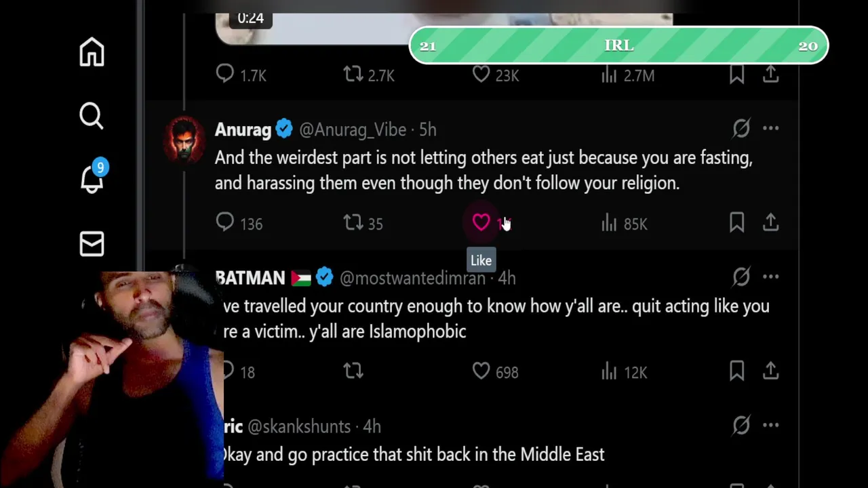
Task: Open notifications bell with 9 badge
Action: tap(92, 178)
